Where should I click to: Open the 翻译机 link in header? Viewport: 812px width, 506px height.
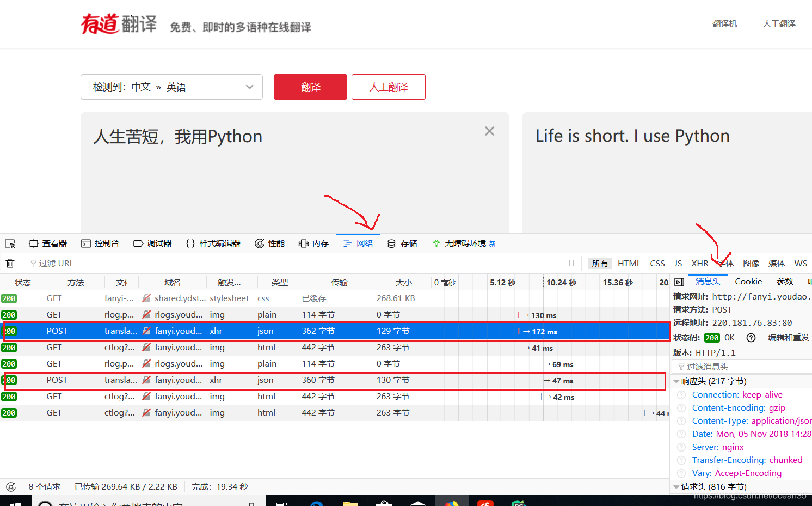[x=724, y=24]
